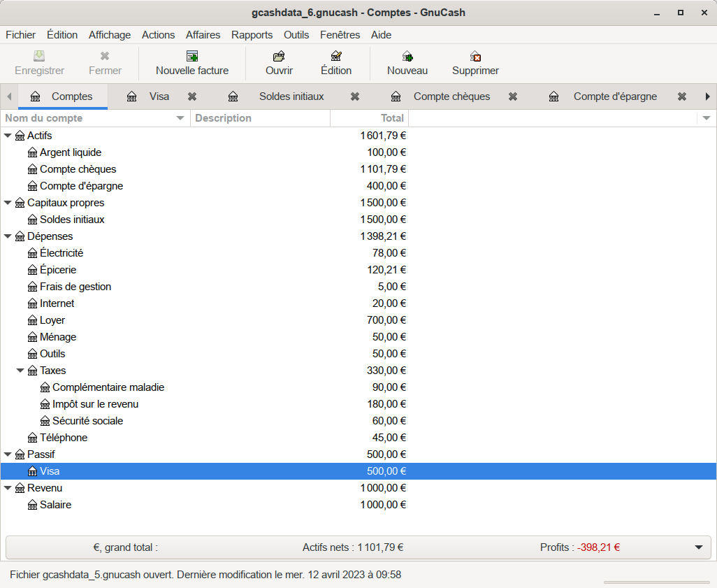Select the Salaire account row
The width and height of the screenshot is (717, 588).
point(55,505)
